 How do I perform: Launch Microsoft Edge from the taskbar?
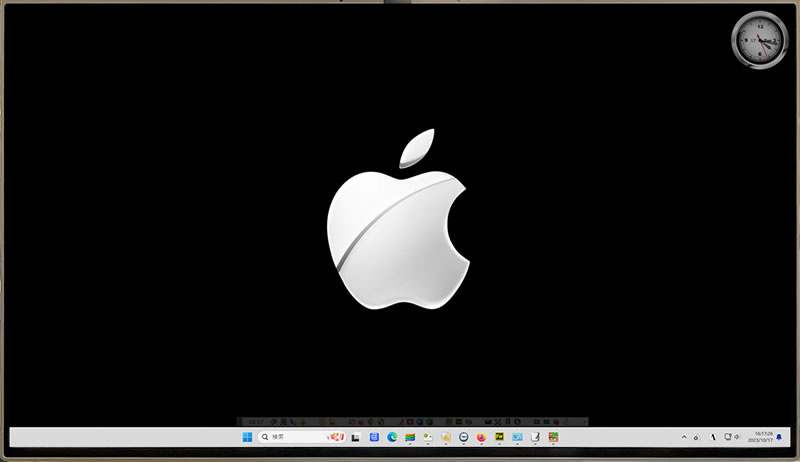coord(392,437)
